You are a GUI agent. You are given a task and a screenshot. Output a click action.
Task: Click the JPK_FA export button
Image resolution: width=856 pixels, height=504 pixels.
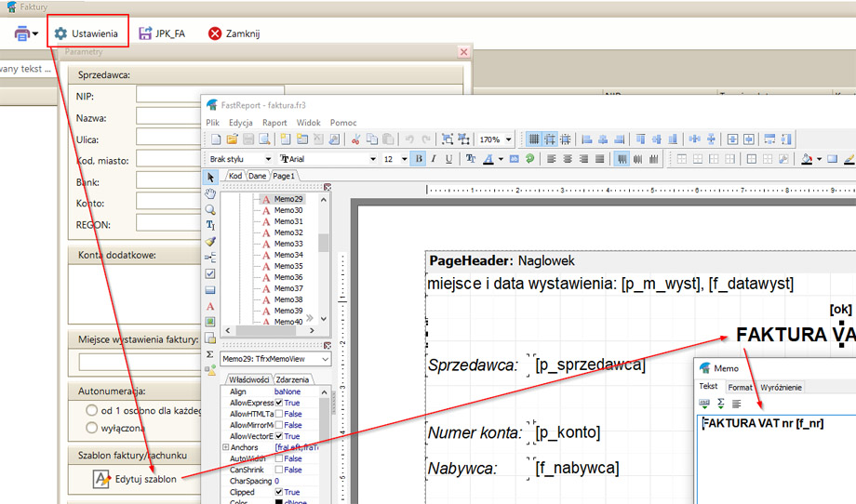161,33
